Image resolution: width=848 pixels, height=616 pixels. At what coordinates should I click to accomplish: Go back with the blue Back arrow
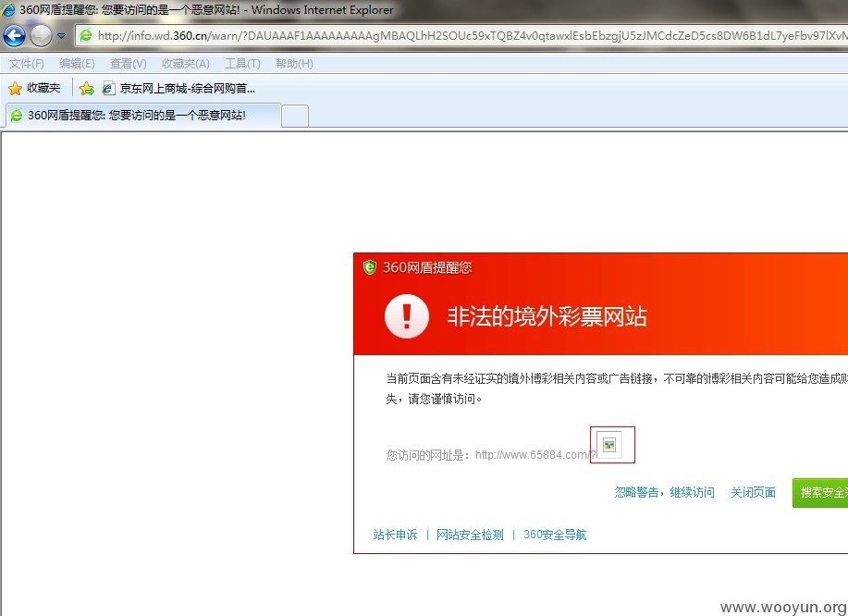click(x=14, y=36)
